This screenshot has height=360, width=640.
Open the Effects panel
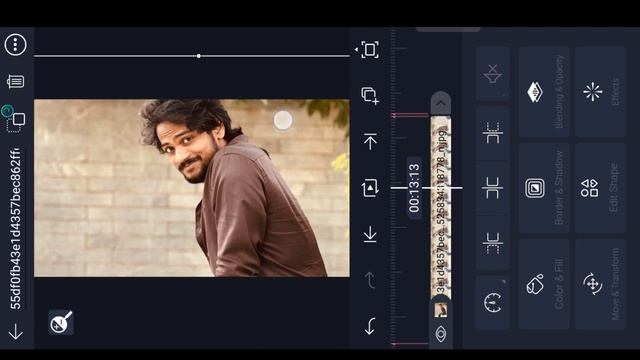pos(600,92)
